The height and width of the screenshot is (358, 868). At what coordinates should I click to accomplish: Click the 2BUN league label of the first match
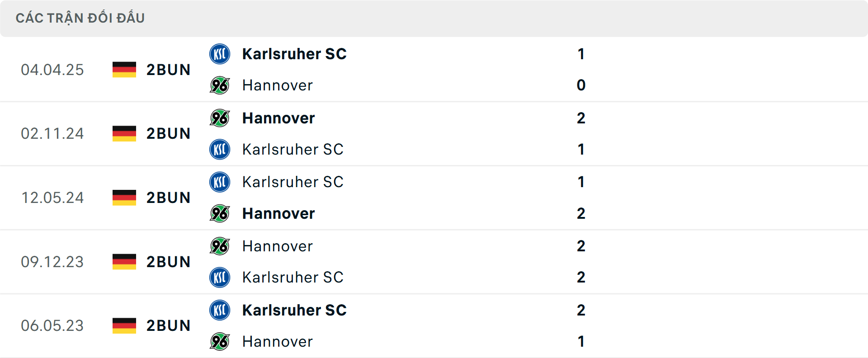click(168, 70)
